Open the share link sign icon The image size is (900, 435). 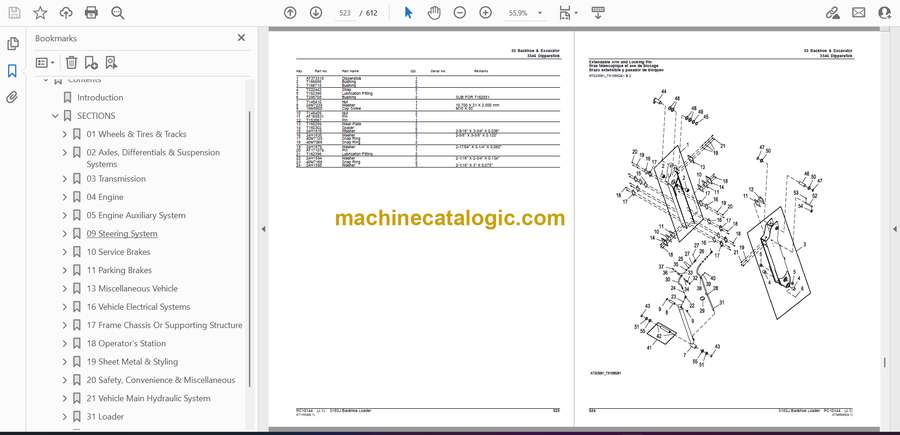point(833,13)
